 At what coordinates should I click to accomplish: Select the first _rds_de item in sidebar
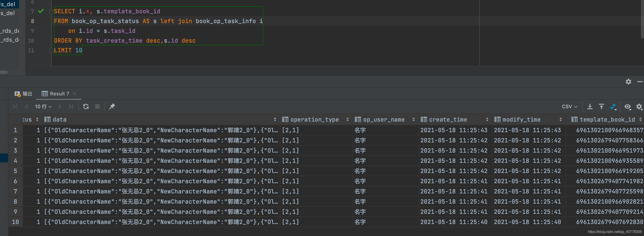coord(10,31)
